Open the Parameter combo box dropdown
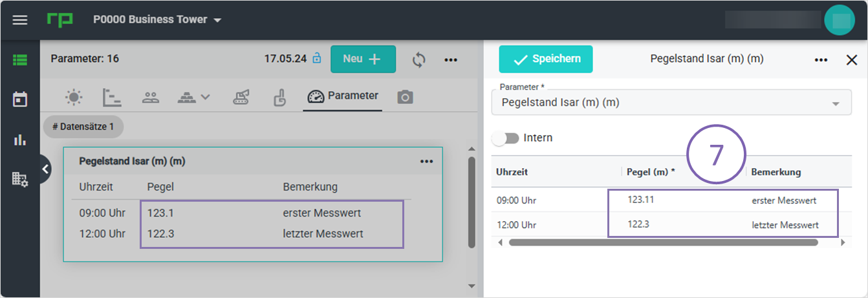The height and width of the screenshot is (298, 868). coord(836,103)
